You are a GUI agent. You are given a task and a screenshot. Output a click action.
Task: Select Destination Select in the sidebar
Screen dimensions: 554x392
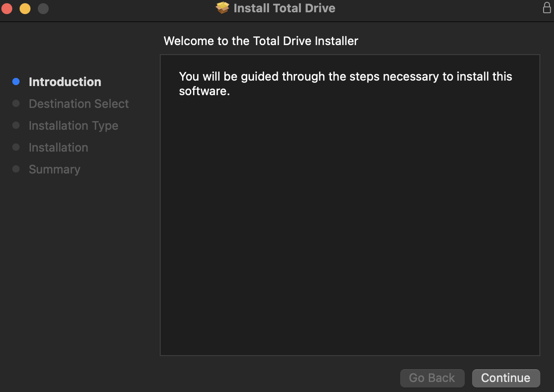[78, 103]
